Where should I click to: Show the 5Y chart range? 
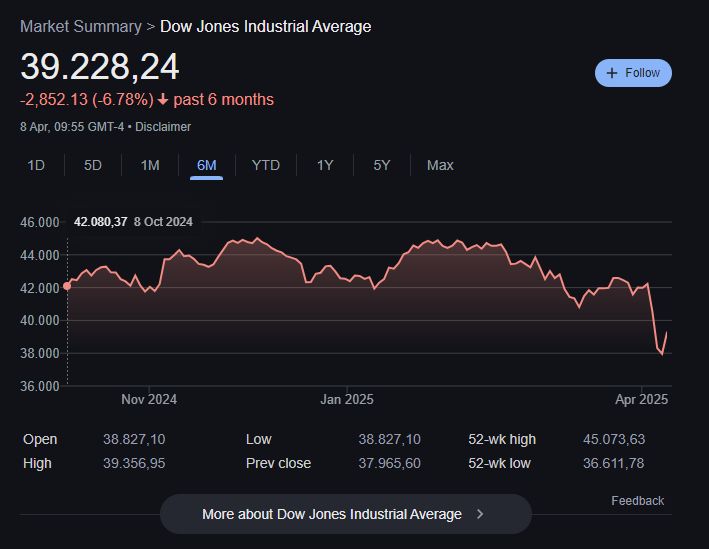(x=382, y=165)
